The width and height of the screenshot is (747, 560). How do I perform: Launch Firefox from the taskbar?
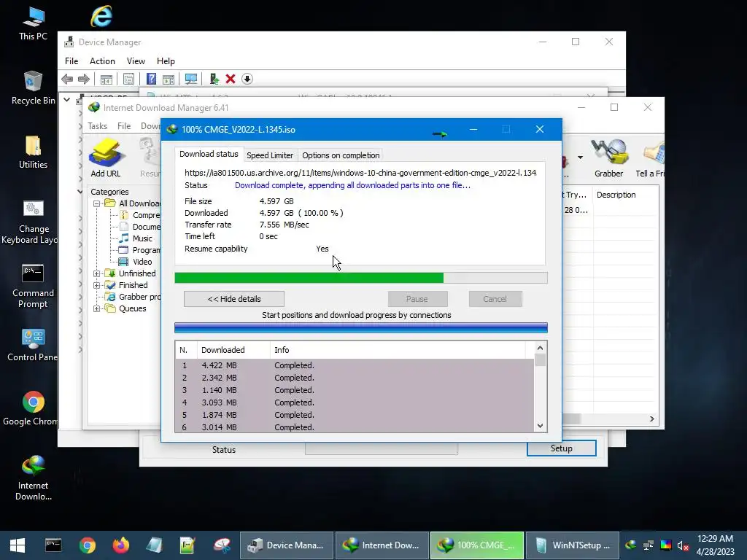[120, 545]
